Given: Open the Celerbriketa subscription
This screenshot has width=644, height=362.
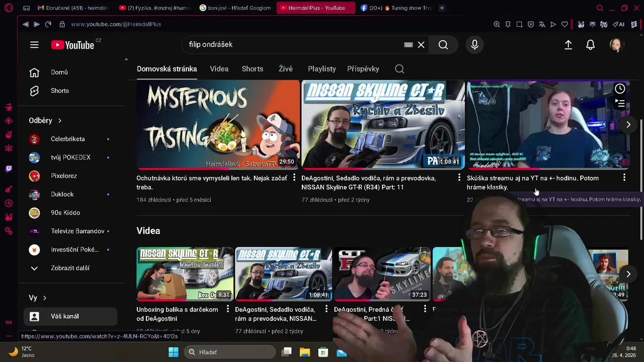Looking at the screenshot, I should coord(70,139).
